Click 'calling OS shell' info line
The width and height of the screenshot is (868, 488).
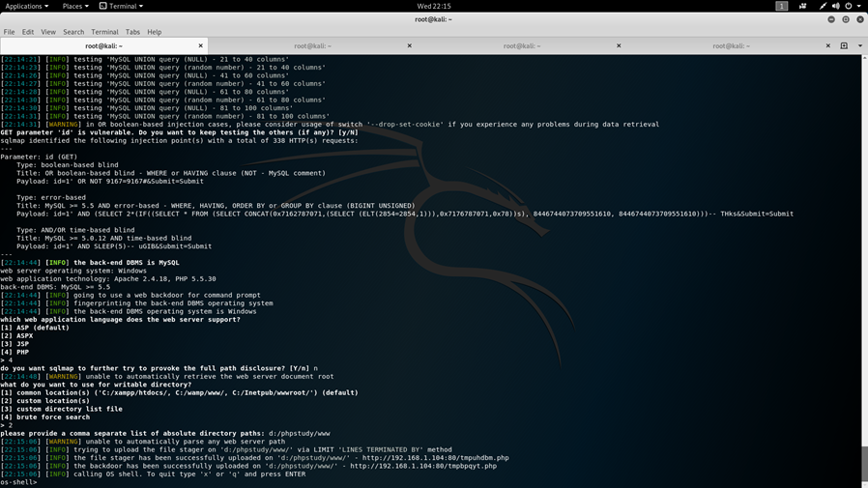[x=153, y=474]
